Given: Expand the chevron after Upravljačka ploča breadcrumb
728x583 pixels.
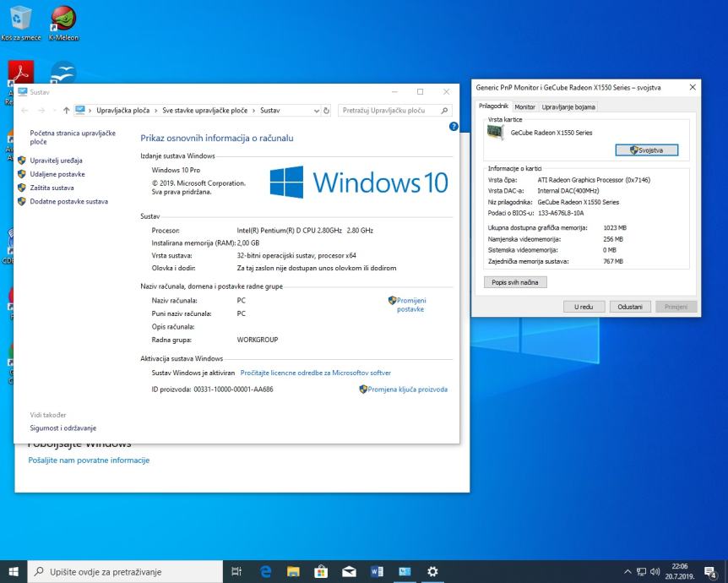Looking at the screenshot, I should 156,110.
